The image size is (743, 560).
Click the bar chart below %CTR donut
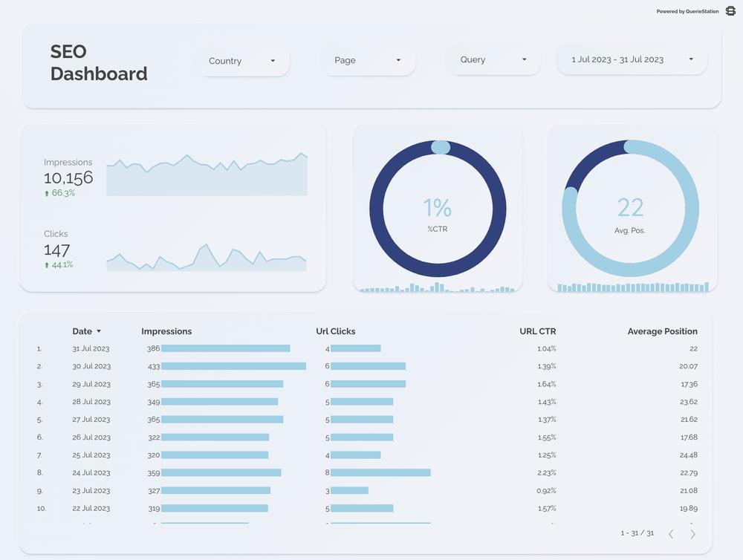coord(438,287)
